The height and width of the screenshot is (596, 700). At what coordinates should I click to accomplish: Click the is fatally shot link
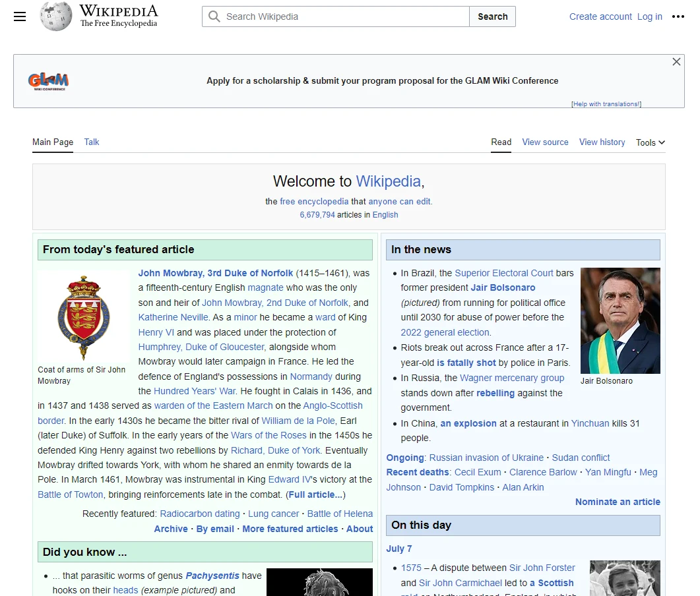[x=466, y=363]
